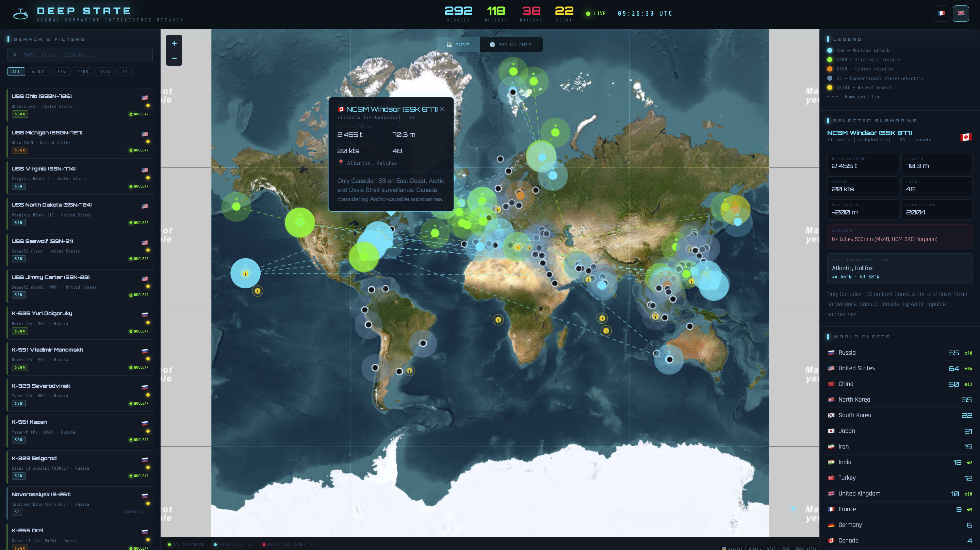Click the 118 Nuclear counter
The image size is (980, 550).
pos(496,14)
